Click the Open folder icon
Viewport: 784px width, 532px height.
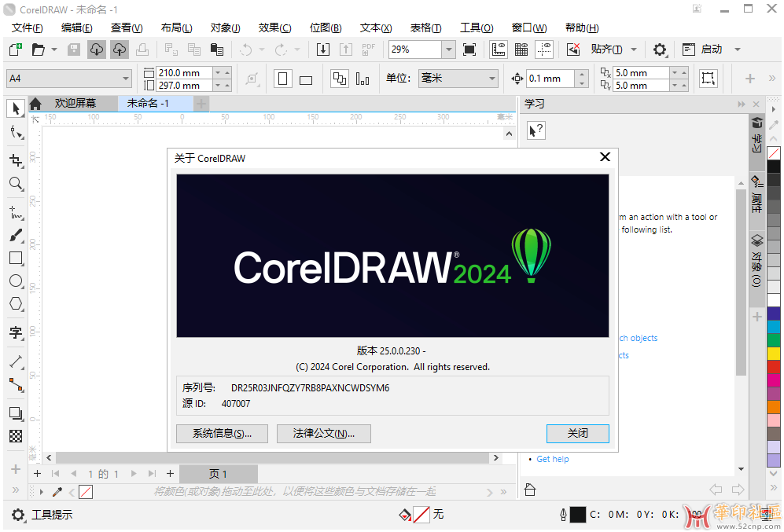[38, 50]
